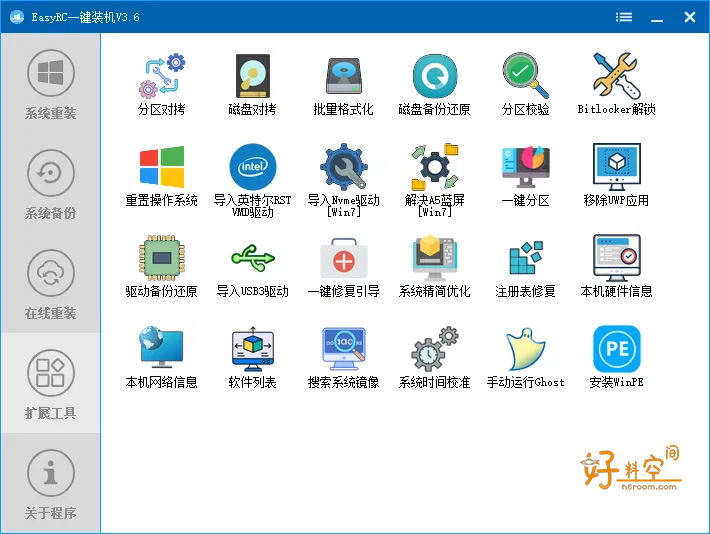Open 搜索系统镜像 image search tool
This screenshot has height=534, width=710.
[x=343, y=358]
